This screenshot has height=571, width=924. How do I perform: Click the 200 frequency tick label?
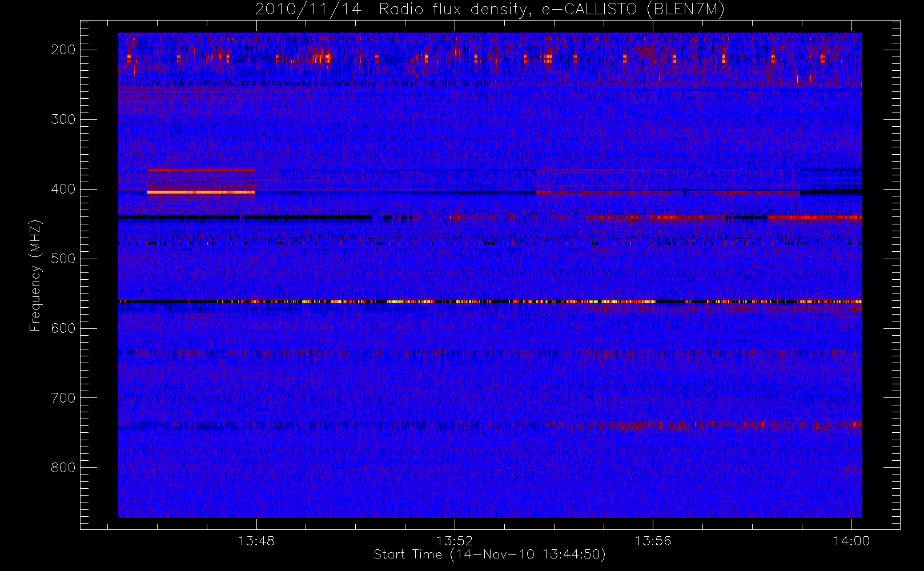[x=63, y=50]
